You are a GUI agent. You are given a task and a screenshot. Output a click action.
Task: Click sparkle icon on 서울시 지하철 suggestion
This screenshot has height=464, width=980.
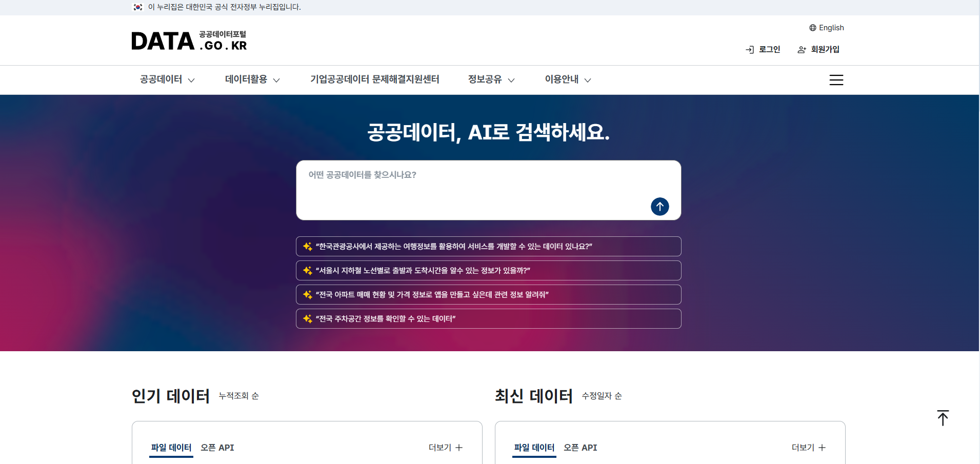(x=308, y=271)
